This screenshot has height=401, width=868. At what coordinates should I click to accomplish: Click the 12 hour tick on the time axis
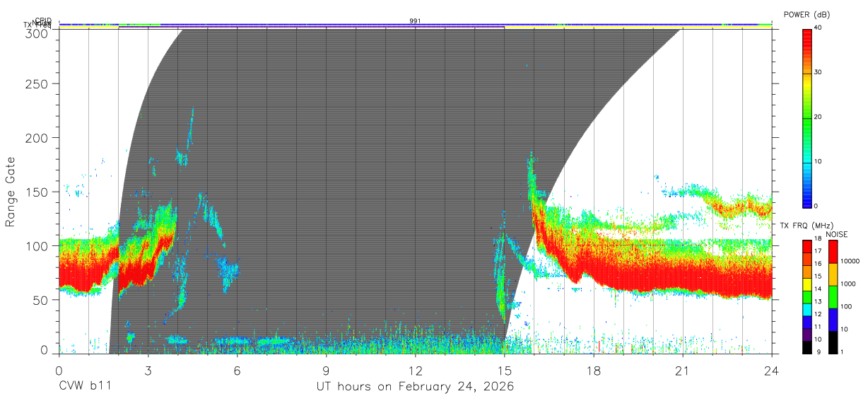point(415,370)
